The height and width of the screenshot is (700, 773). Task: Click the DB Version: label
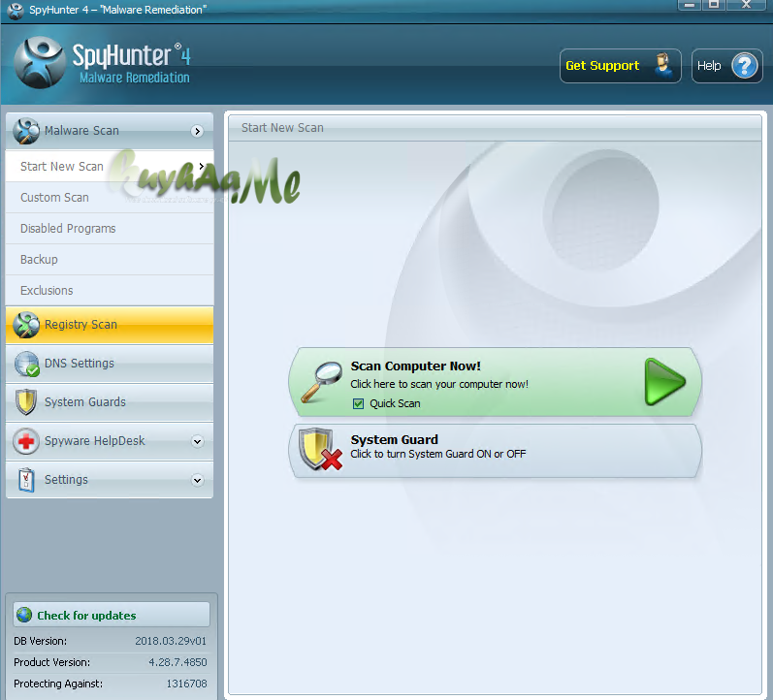[x=40, y=641]
